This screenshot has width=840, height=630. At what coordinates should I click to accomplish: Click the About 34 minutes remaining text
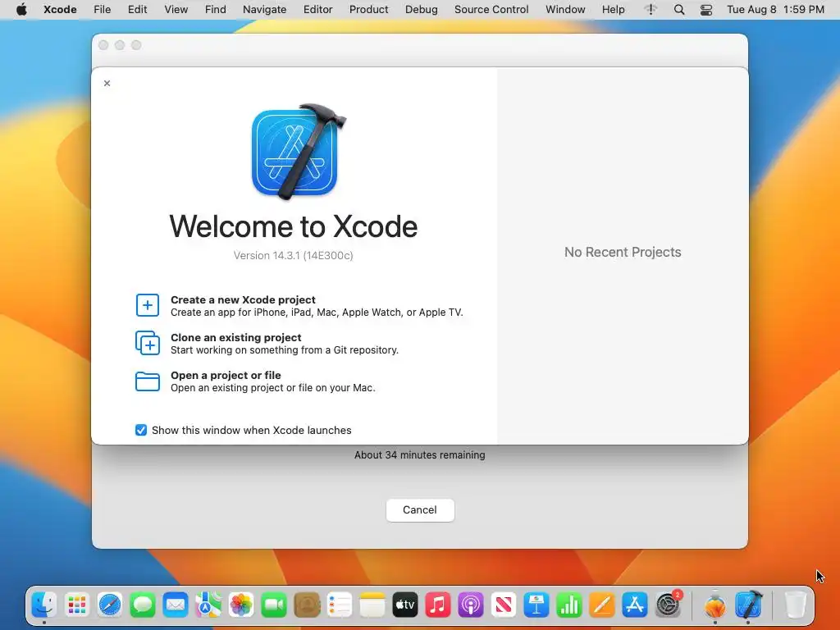419,454
